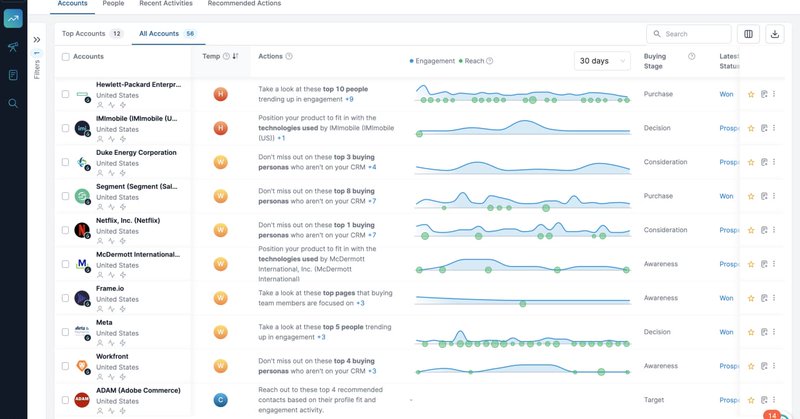Download the accounts list with export icon
The width and height of the screenshot is (800, 419).
(x=774, y=34)
